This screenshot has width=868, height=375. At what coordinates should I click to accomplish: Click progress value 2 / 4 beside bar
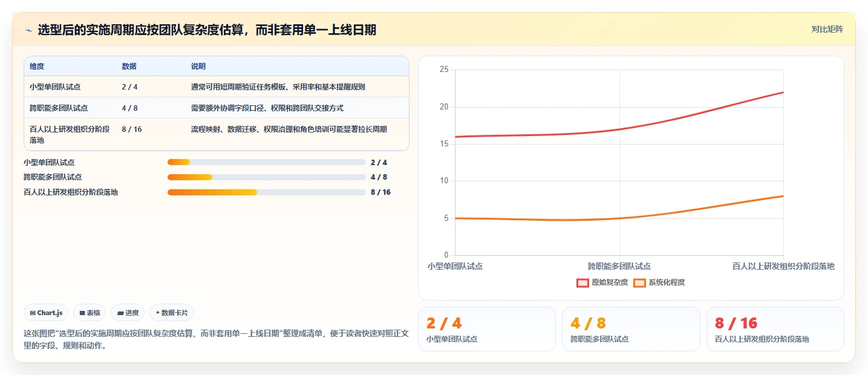tap(379, 162)
